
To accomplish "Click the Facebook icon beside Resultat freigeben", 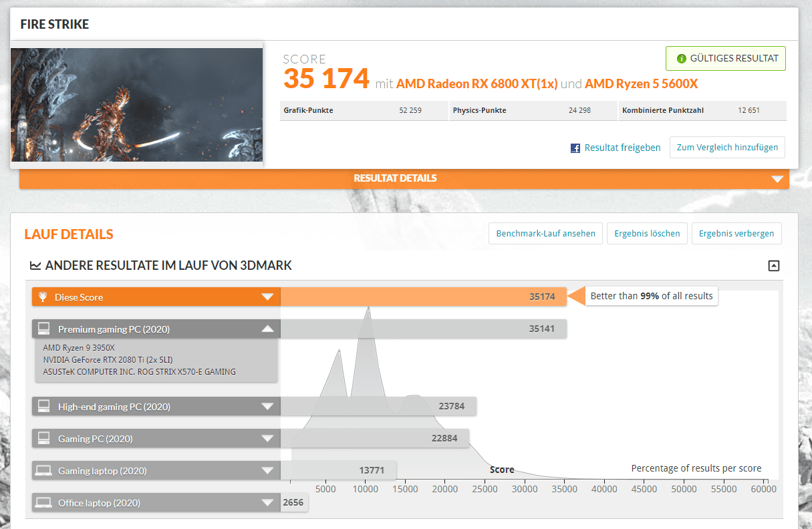I will coord(575,148).
